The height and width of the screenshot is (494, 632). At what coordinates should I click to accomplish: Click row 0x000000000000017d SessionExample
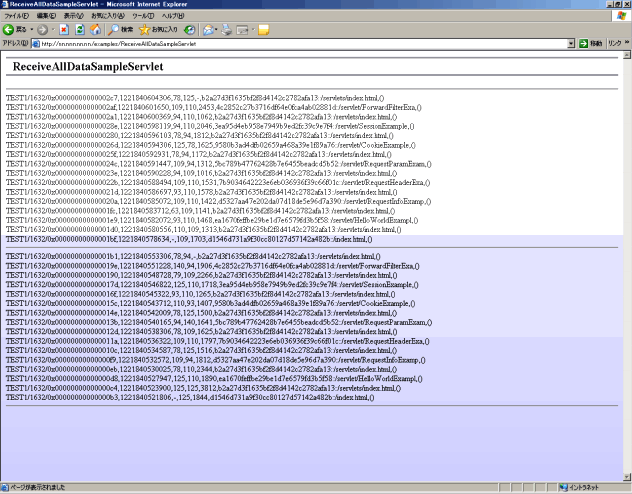pyautogui.click(x=212, y=285)
